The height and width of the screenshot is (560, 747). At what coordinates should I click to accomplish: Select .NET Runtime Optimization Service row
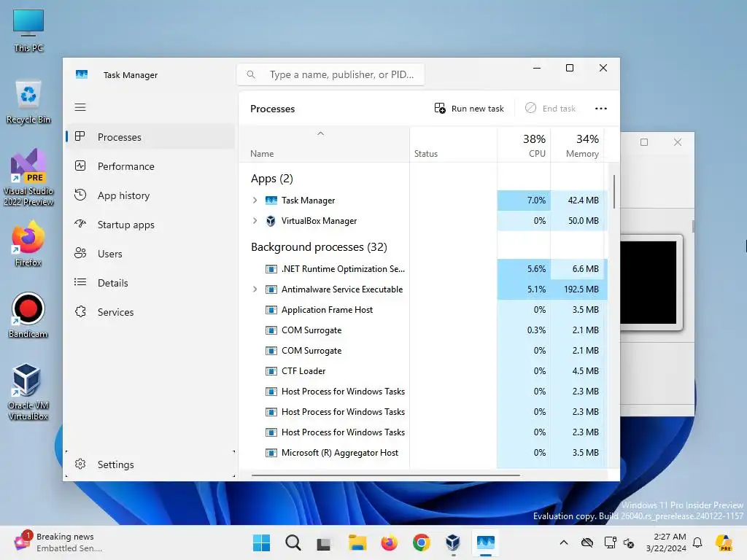coord(423,268)
